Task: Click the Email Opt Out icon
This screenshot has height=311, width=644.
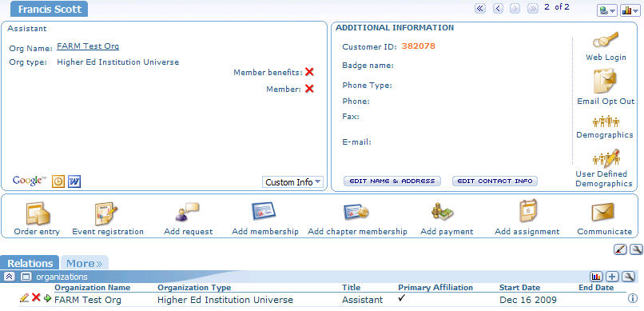Action: (x=606, y=81)
